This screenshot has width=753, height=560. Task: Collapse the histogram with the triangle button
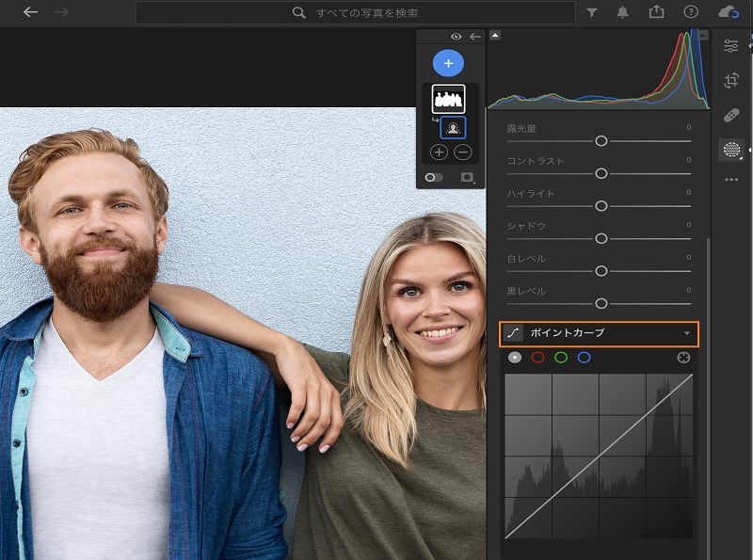495,35
